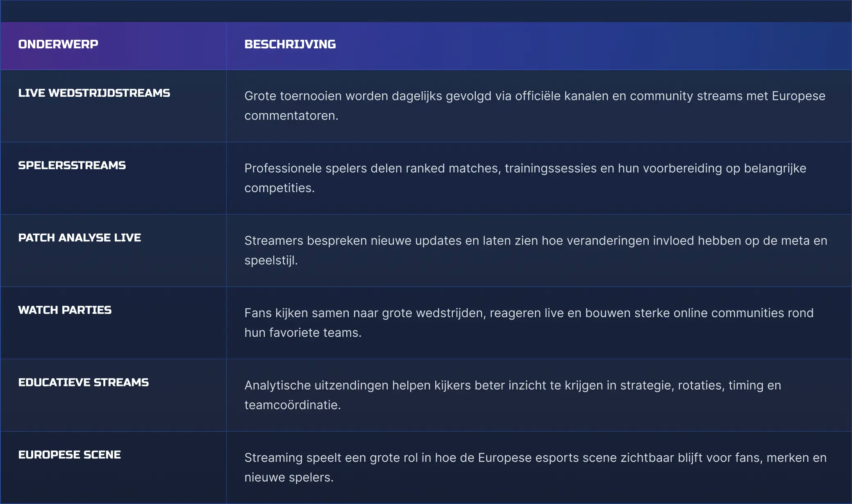Image resolution: width=852 pixels, height=504 pixels.
Task: Click the text starting 'Streaming speelt een grote'
Action: pyautogui.click(x=535, y=458)
